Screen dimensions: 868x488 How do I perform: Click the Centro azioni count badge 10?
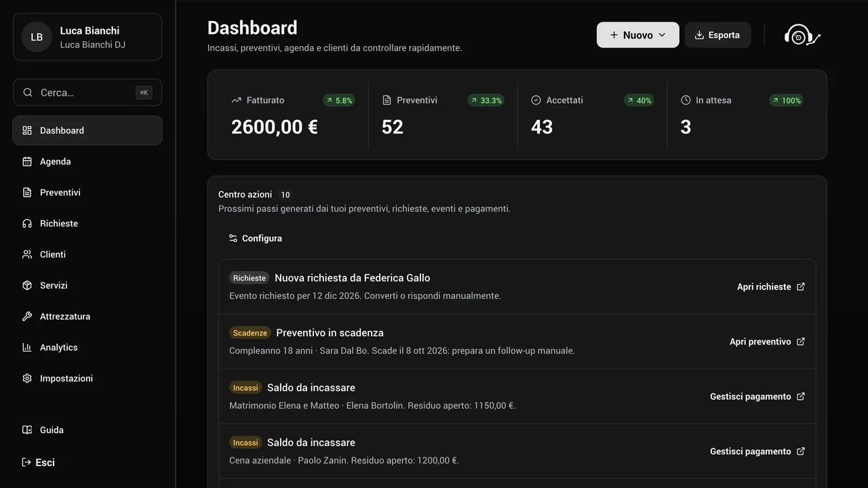tap(285, 195)
